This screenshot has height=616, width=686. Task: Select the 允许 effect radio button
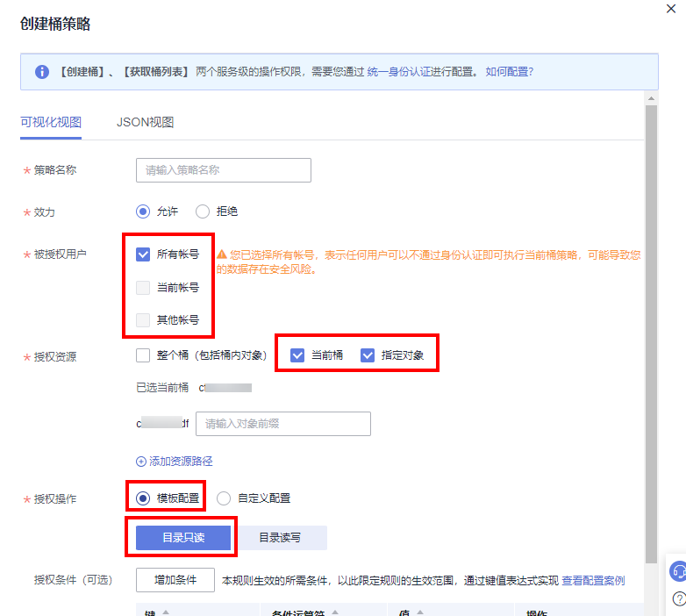click(x=143, y=211)
